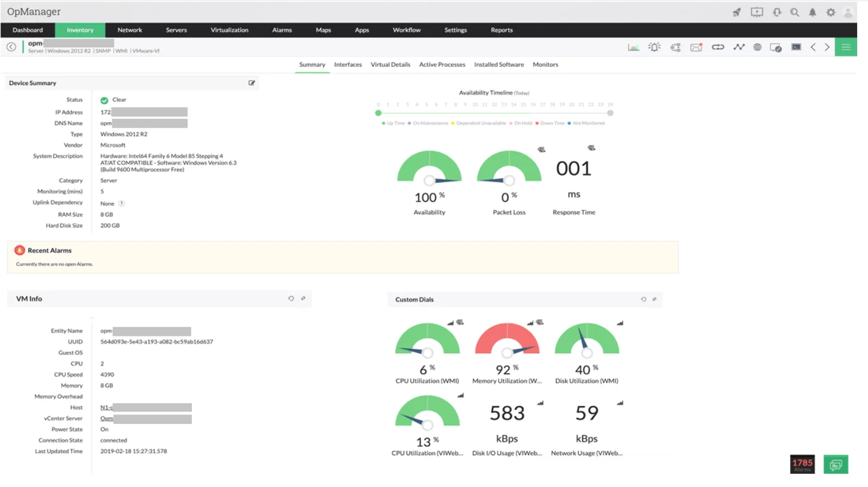Open the headset support icon
The image size is (868, 487).
tap(777, 12)
